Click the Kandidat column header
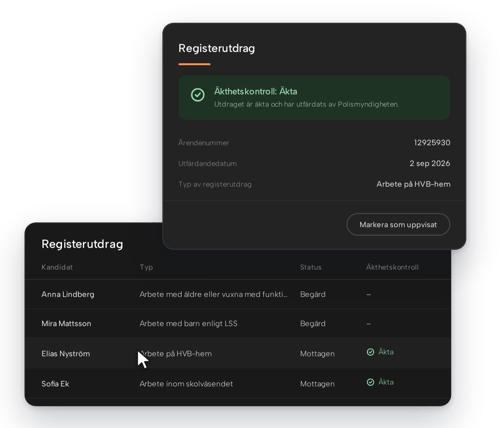 tap(57, 267)
